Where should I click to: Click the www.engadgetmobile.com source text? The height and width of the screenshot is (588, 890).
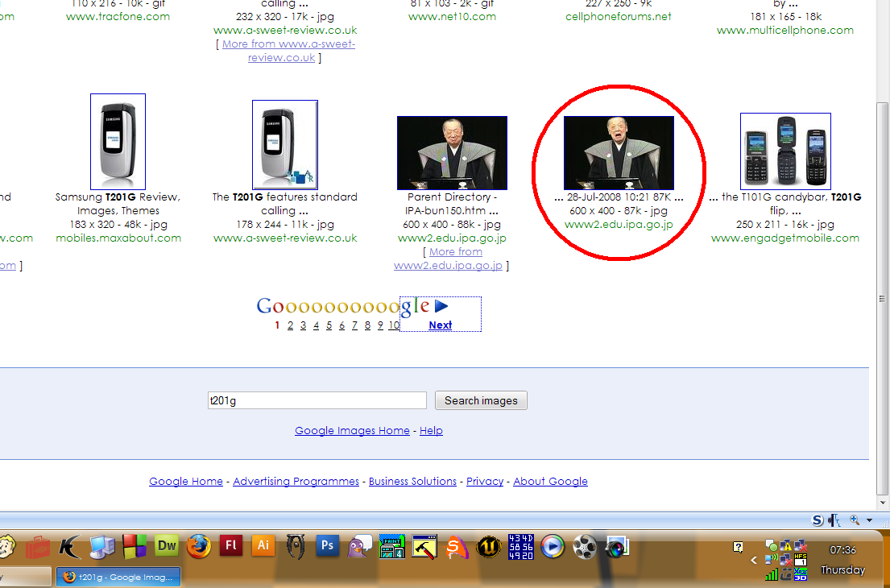coord(785,238)
